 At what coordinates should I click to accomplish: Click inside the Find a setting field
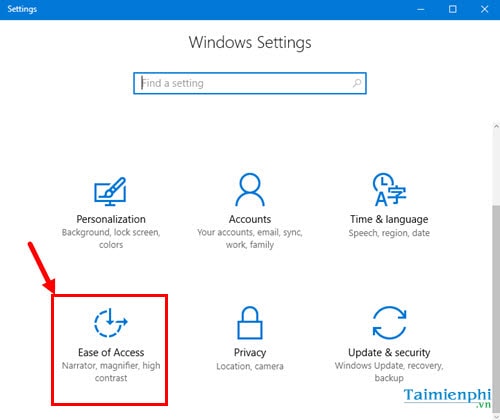coord(250,83)
